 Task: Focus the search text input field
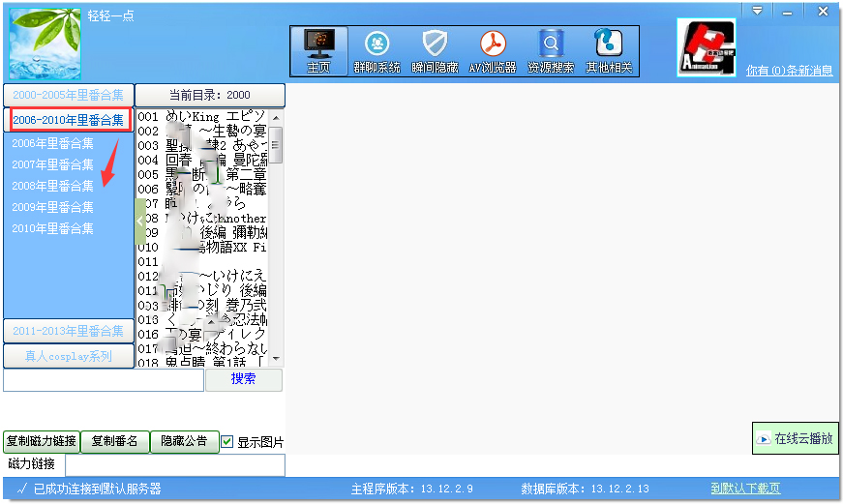[x=104, y=380]
